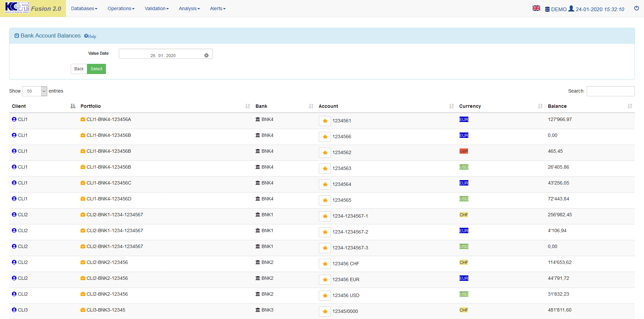Expand the Databases menu
644x319 pixels.
tap(84, 8)
